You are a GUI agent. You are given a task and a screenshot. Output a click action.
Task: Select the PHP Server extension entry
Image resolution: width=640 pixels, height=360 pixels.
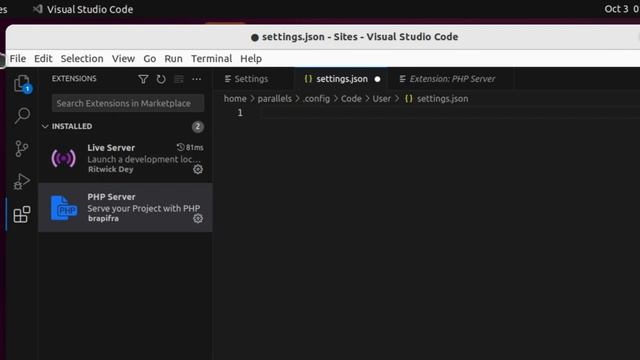click(125, 208)
